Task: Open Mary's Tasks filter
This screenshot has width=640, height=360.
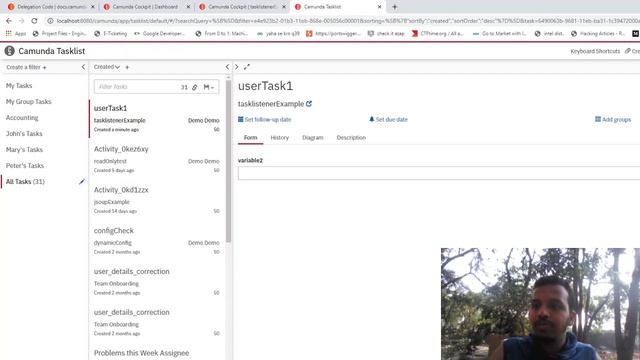Action: tap(24, 150)
